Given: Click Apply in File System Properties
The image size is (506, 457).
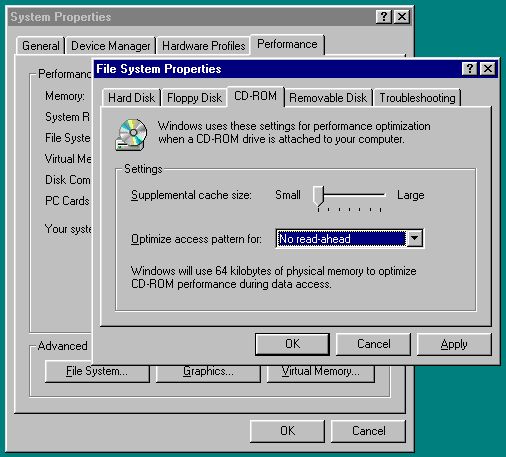Looking at the screenshot, I should point(454,344).
